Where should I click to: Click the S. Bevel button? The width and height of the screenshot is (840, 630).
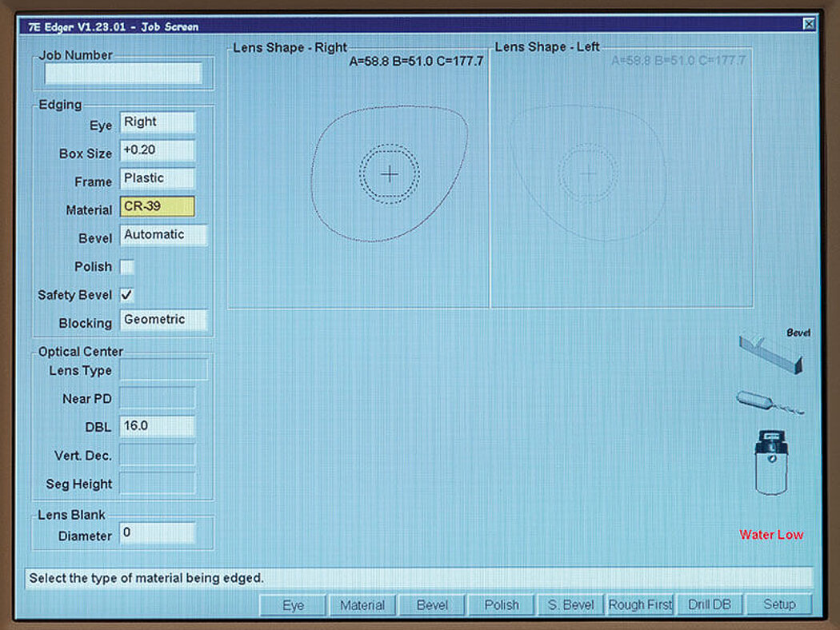click(570, 605)
